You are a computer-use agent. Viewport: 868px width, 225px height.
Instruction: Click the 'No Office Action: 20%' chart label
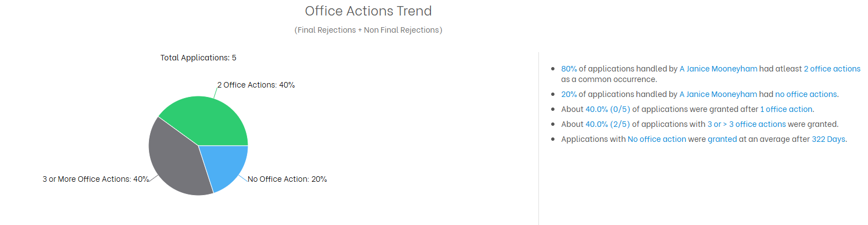coord(287,179)
